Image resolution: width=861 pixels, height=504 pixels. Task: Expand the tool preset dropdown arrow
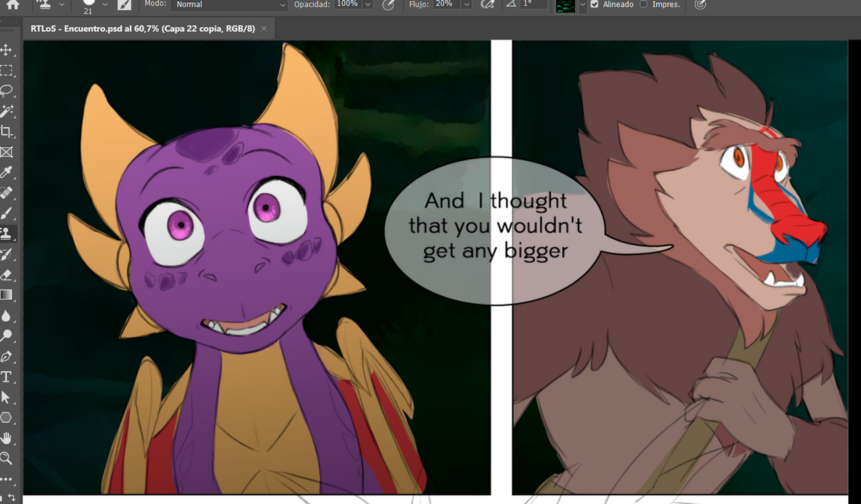[x=62, y=5]
